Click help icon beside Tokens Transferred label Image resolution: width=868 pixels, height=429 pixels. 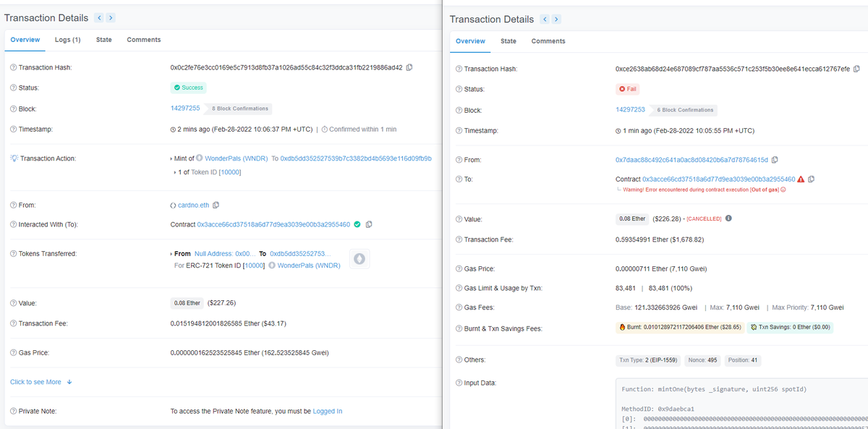[13, 254]
